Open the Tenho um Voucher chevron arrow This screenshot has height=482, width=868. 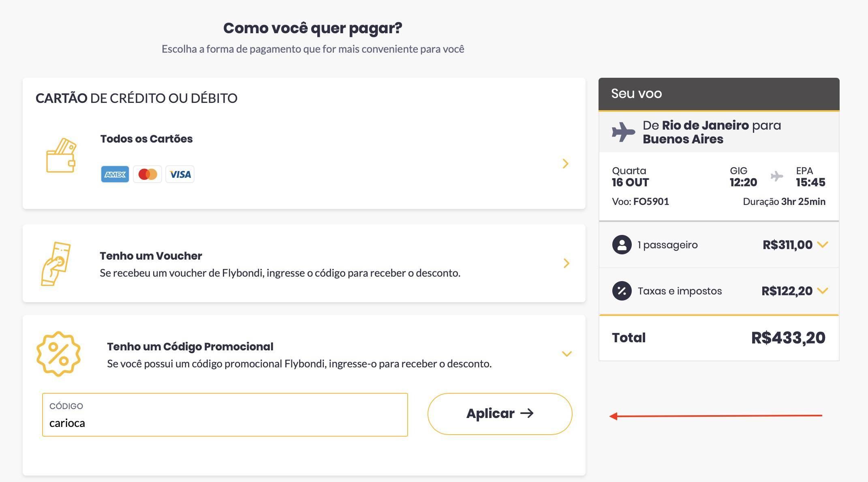tap(567, 263)
